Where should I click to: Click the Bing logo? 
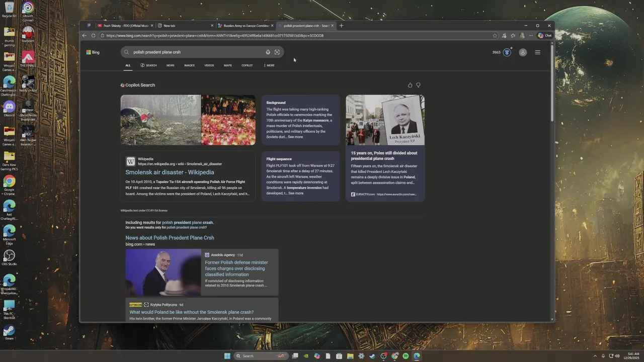93,52
